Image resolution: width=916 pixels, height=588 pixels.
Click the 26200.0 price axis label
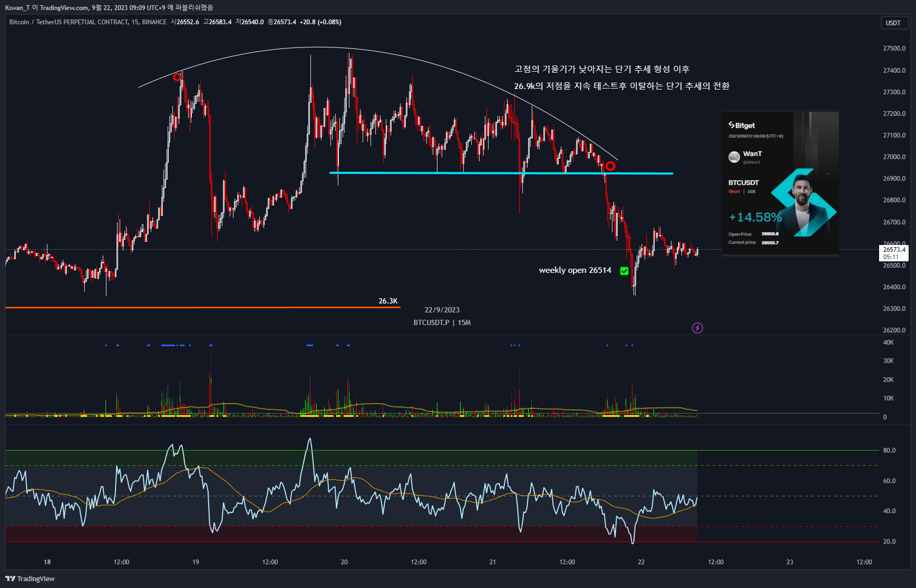tap(894, 330)
